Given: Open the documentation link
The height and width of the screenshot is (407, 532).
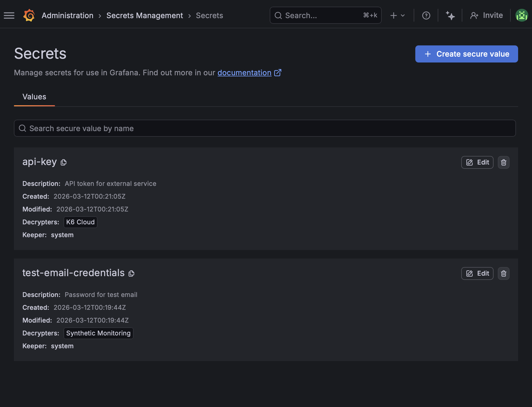Looking at the screenshot, I should click(244, 73).
